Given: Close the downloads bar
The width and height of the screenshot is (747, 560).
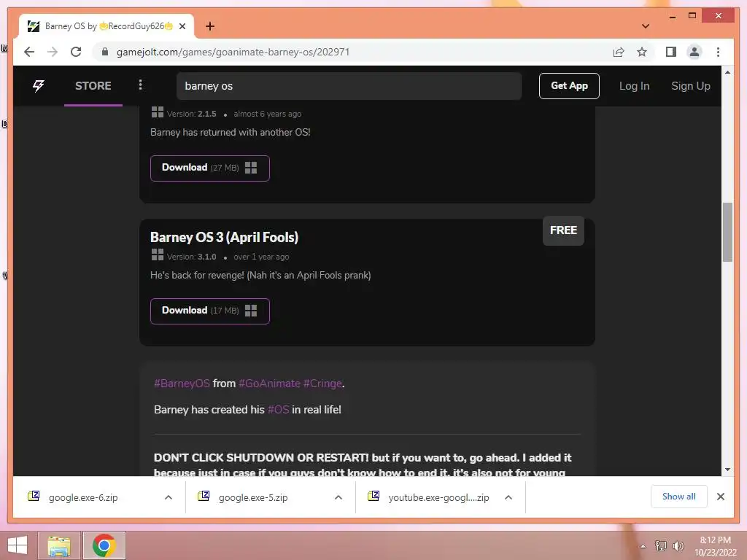Looking at the screenshot, I should pos(720,497).
